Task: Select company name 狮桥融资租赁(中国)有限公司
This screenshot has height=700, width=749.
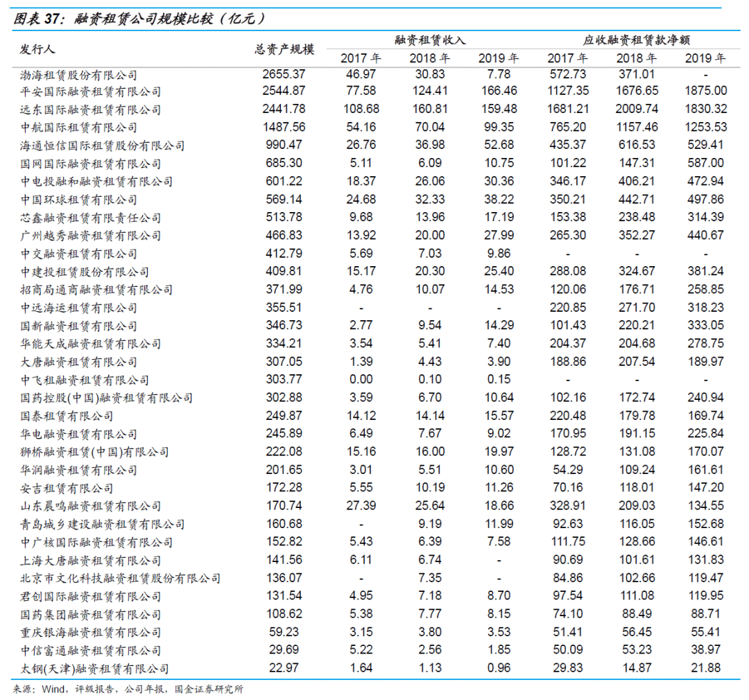Action: (94, 452)
